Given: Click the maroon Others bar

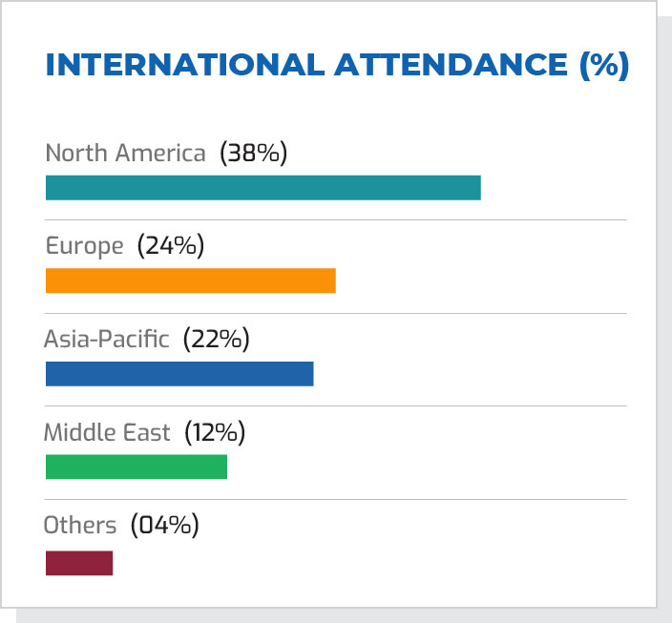Looking at the screenshot, I should click(79, 563).
